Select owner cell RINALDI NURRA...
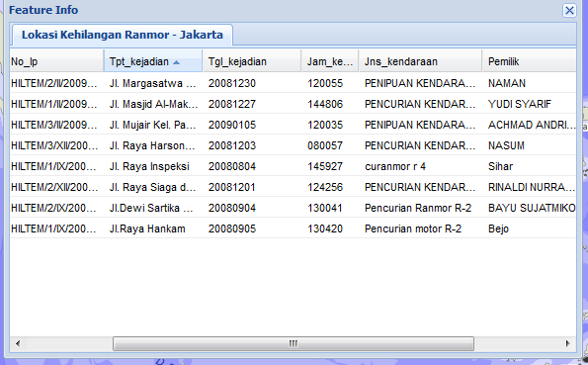The image size is (588, 365). [532, 187]
